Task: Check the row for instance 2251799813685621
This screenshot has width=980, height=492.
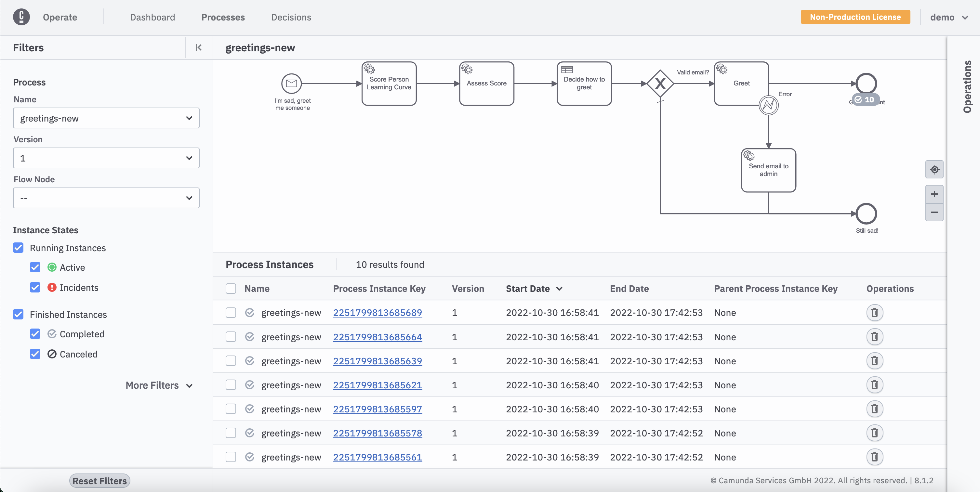Action: tap(231, 385)
